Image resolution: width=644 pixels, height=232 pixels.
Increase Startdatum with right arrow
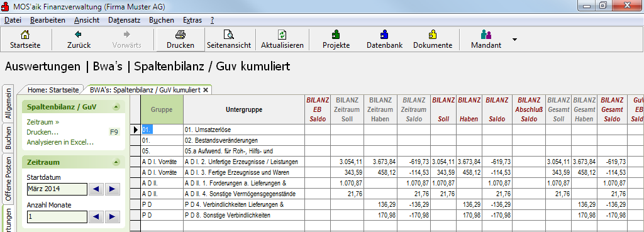click(113, 189)
